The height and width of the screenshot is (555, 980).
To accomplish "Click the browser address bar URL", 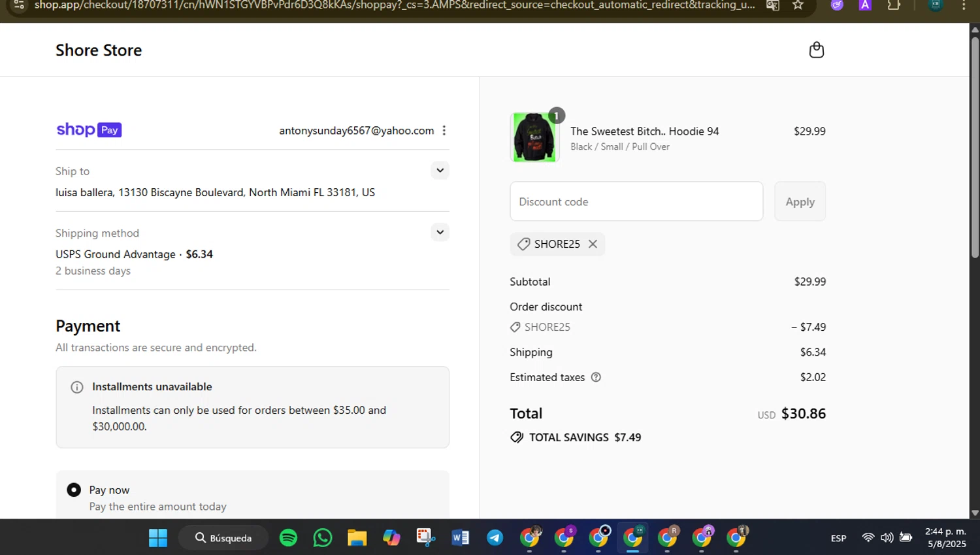I will point(395,5).
